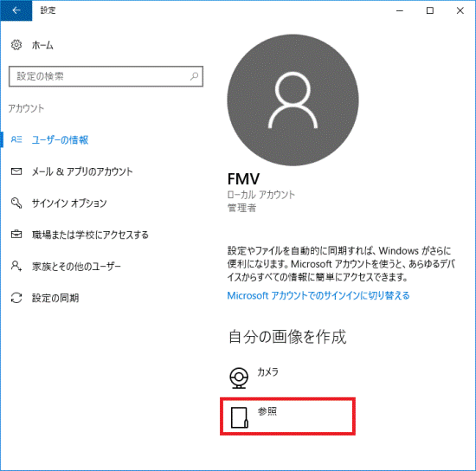Image resolution: width=476 pixels, height=471 pixels.
Task: Click the add-person icon
Action: (x=16, y=266)
